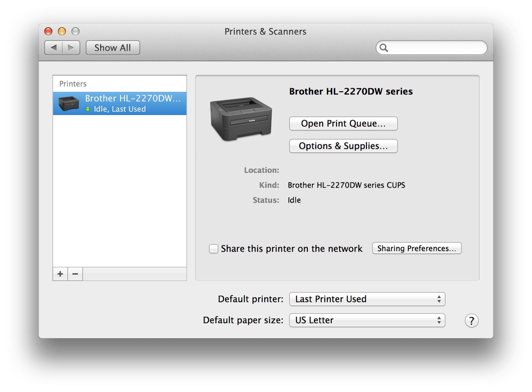Click the large Brother printer image
The width and height of the screenshot is (532, 392).
[241, 118]
